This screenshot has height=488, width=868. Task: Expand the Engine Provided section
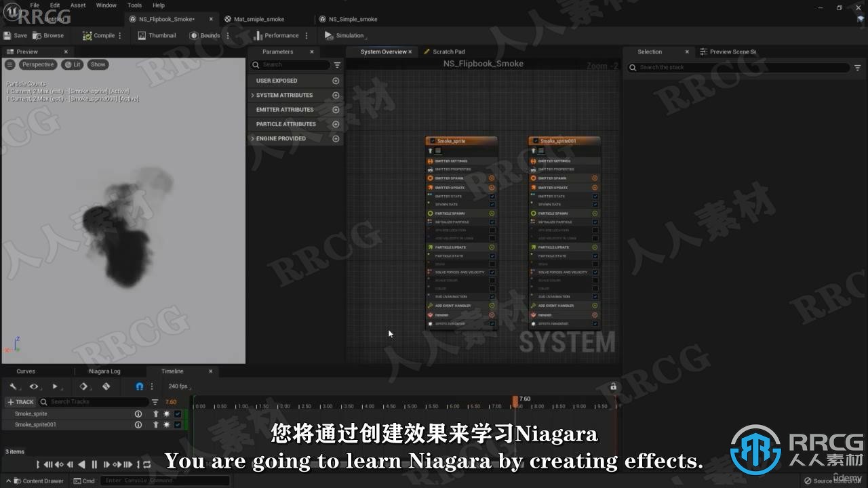click(x=253, y=138)
